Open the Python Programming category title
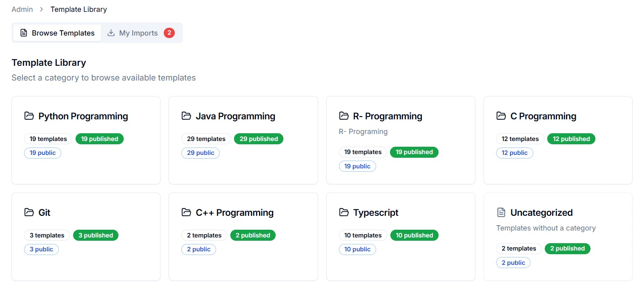The width and height of the screenshot is (644, 291). coord(83,116)
